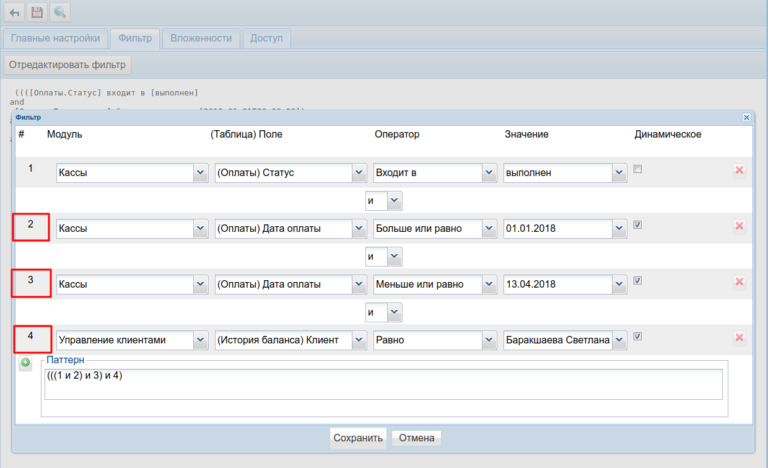Add new filter condition with green plus
Screen dimensions: 768x468
click(26, 364)
